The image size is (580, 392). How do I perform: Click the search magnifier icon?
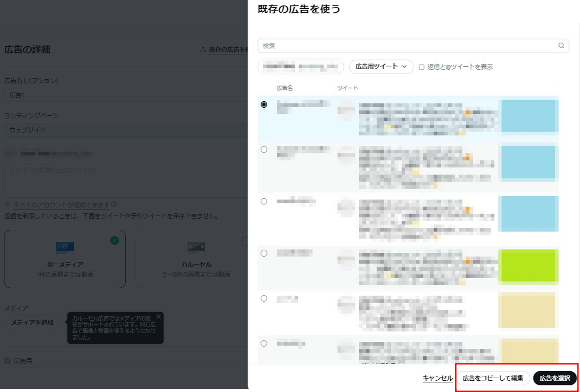(x=561, y=46)
